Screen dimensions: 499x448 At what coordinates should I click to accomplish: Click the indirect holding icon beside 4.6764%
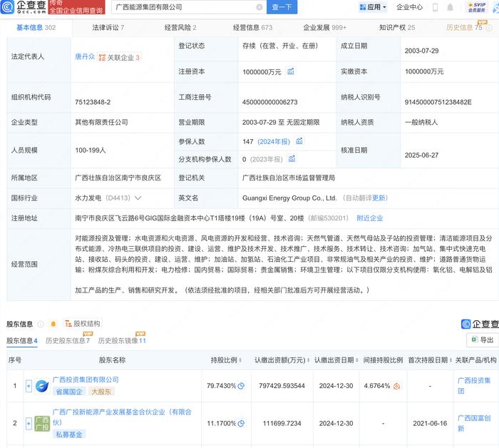(x=396, y=386)
